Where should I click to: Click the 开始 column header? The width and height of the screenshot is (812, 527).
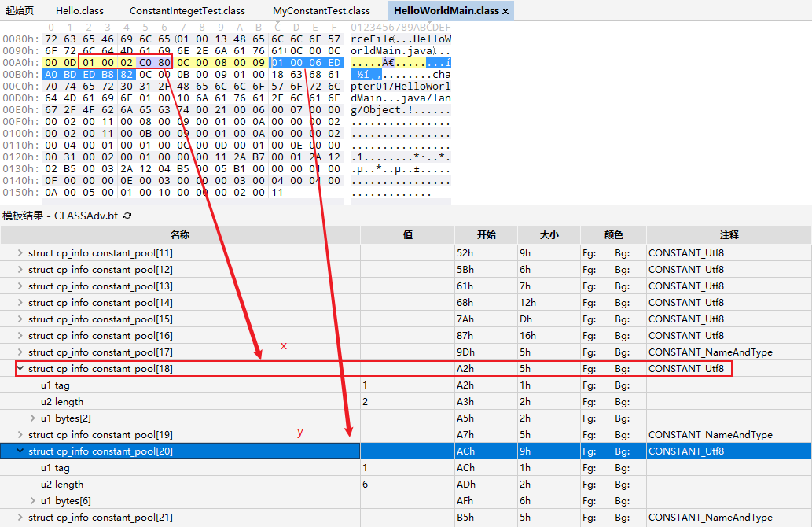[x=486, y=234]
